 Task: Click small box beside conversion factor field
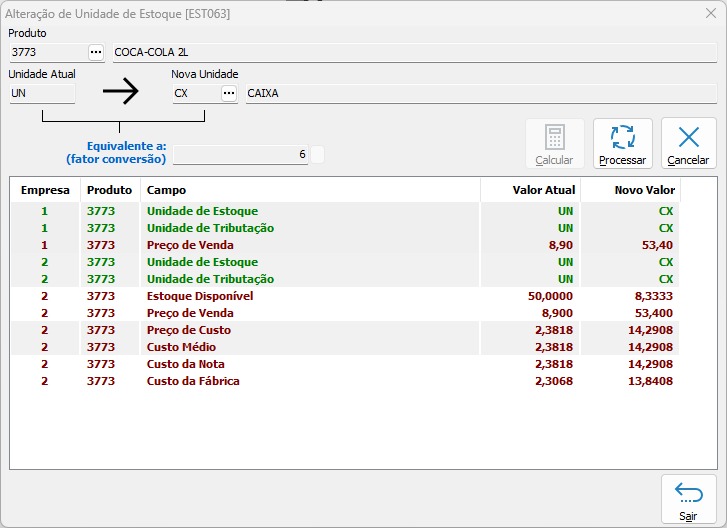coord(317,154)
